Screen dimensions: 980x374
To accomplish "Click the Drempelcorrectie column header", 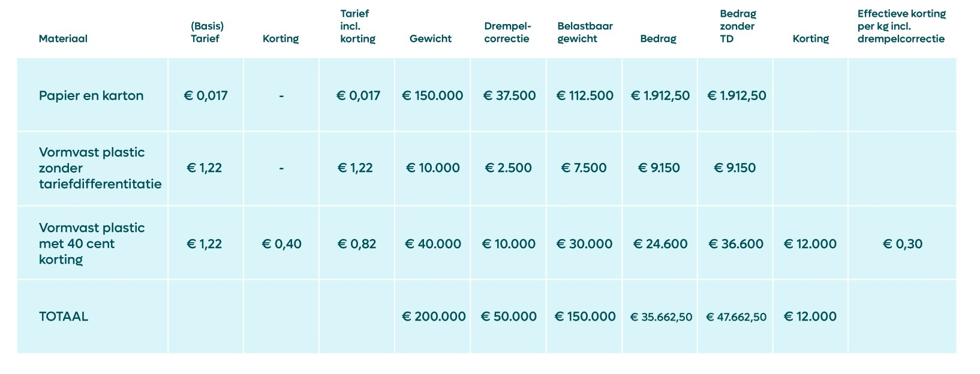I will (x=507, y=32).
